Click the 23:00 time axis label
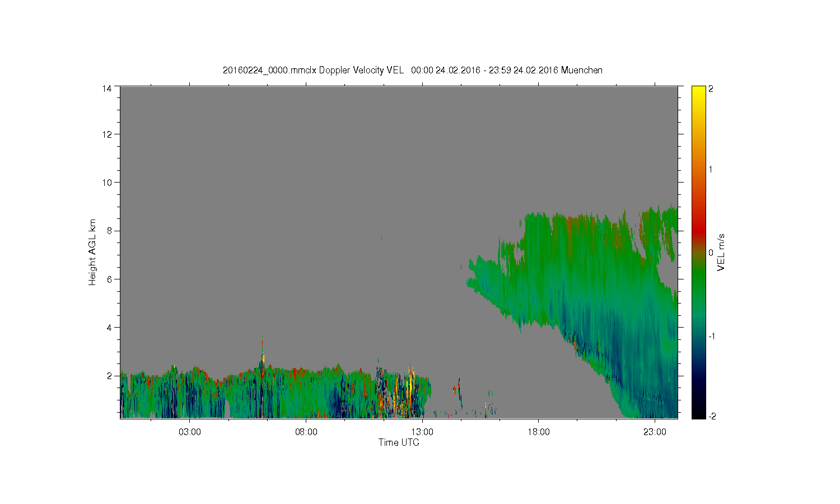 (x=655, y=432)
